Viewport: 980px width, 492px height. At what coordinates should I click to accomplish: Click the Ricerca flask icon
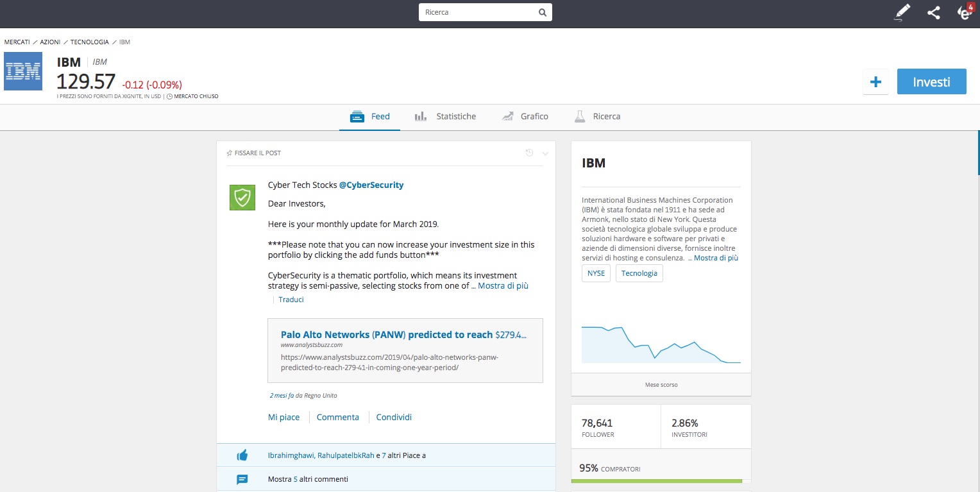pyautogui.click(x=580, y=117)
